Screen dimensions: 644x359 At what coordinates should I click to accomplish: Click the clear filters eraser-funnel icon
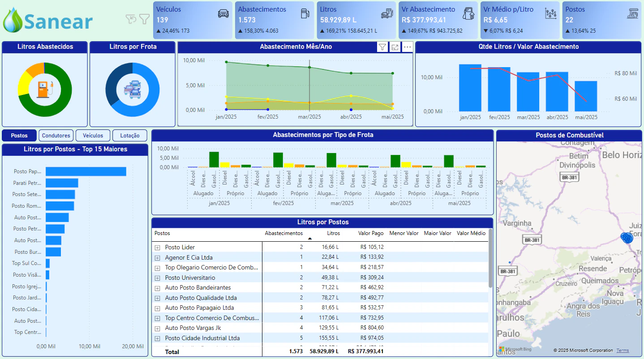pyautogui.click(x=131, y=19)
